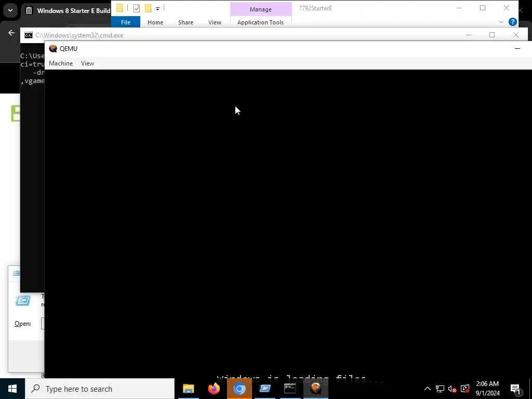Open Firefox from the taskbar
The image size is (532, 399).
point(214,389)
